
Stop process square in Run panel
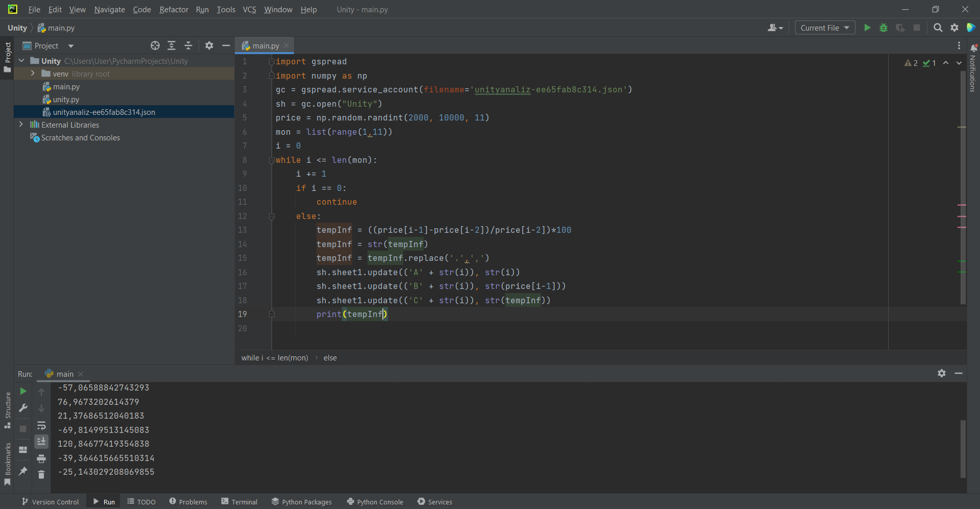(x=23, y=429)
